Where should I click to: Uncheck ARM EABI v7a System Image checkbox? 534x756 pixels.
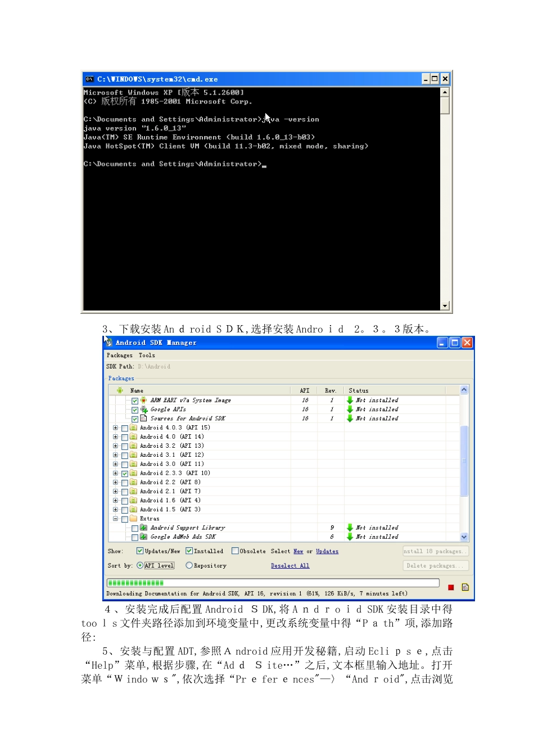[x=135, y=401]
